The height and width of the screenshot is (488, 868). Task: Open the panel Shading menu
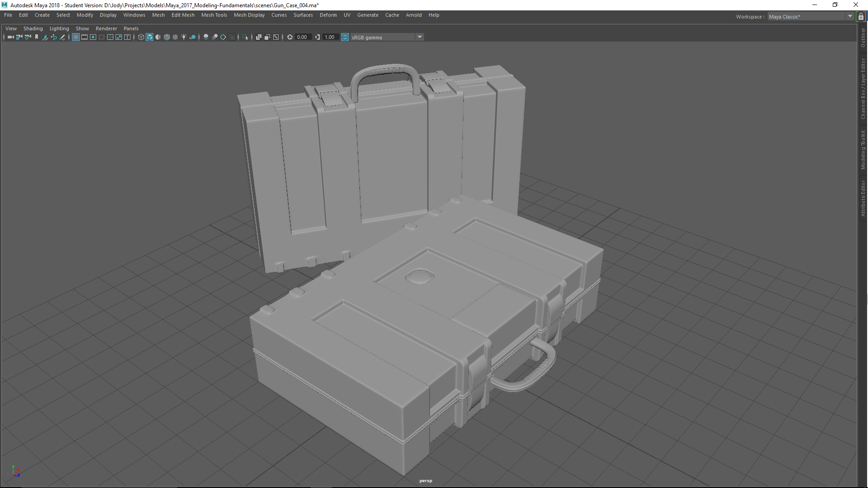[33, 28]
